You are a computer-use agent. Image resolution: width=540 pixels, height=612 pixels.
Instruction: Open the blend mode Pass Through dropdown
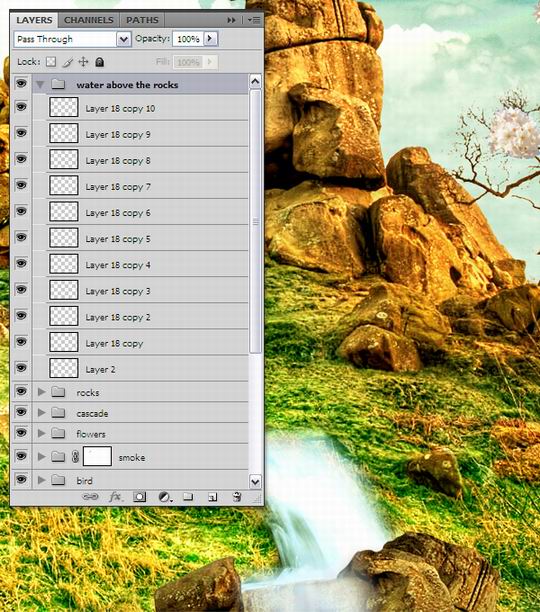click(x=123, y=39)
